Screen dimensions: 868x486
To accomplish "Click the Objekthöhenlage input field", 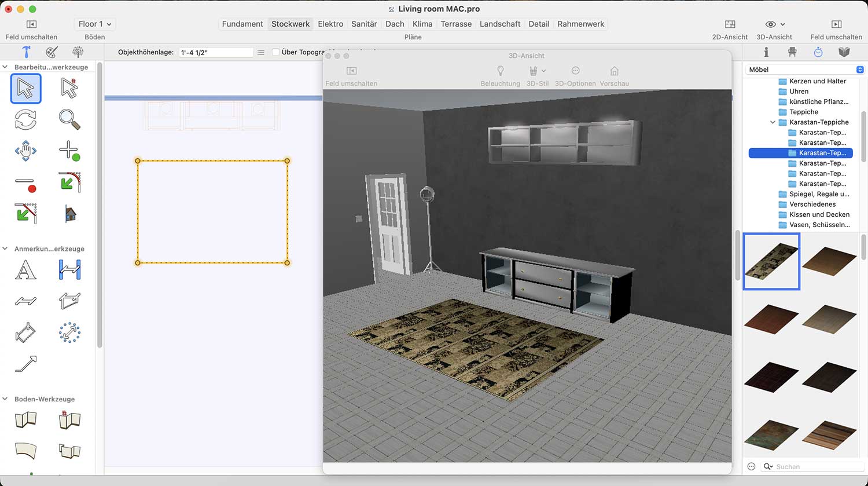I will pyautogui.click(x=216, y=52).
